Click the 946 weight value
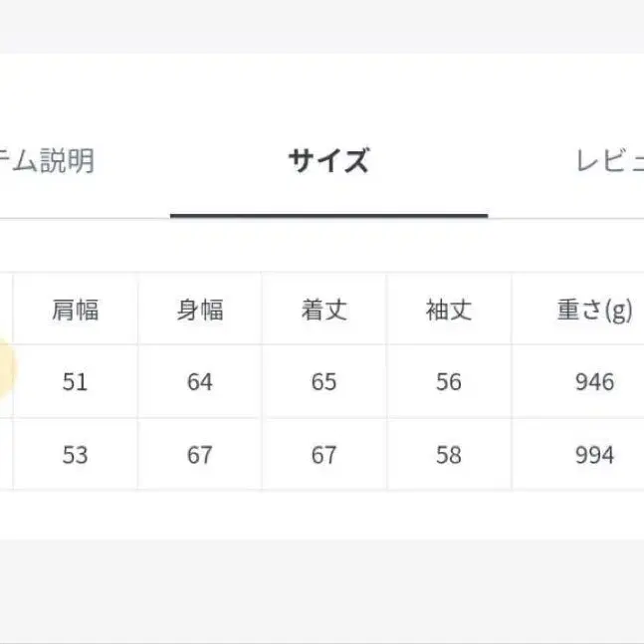Image resolution: width=644 pixels, height=644 pixels. click(x=594, y=382)
